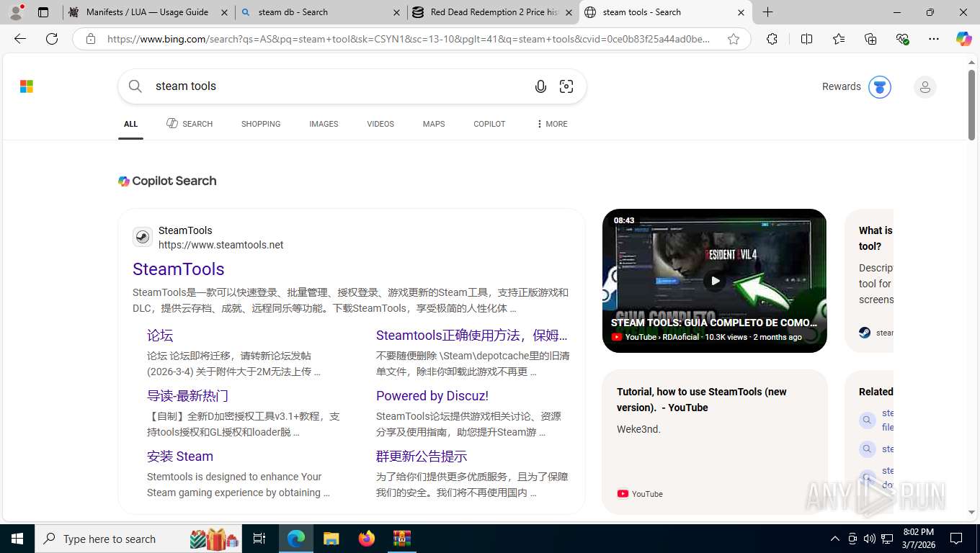
Task: Click the scroll down arrow of page
Action: click(971, 513)
